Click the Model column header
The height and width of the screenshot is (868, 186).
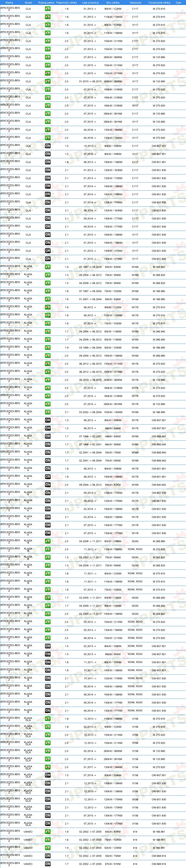[x=28, y=2]
